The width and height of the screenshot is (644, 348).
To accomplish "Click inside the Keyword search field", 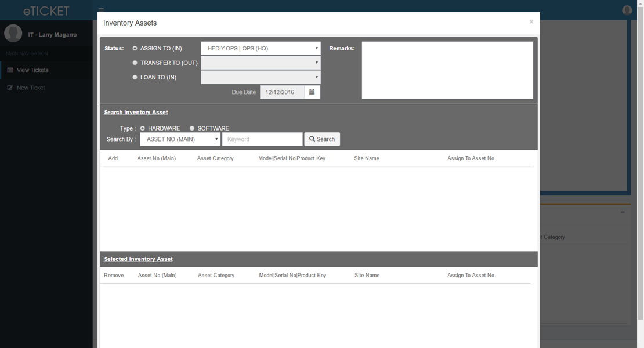I will click(x=262, y=139).
